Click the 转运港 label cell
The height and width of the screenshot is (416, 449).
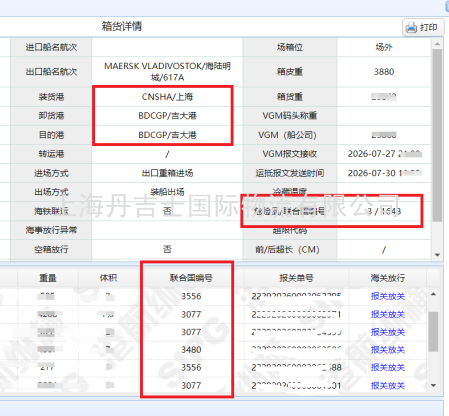(x=51, y=154)
